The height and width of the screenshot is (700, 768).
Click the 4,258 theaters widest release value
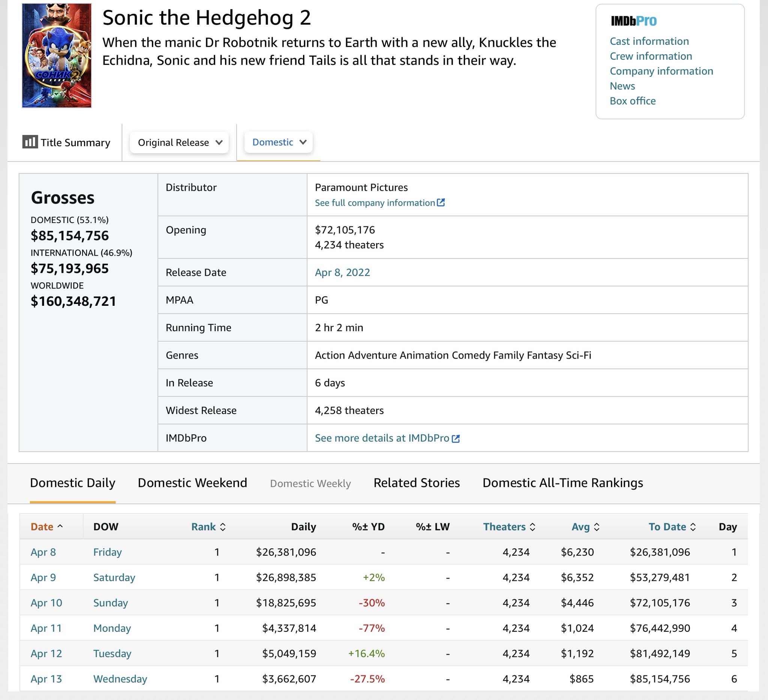point(349,410)
